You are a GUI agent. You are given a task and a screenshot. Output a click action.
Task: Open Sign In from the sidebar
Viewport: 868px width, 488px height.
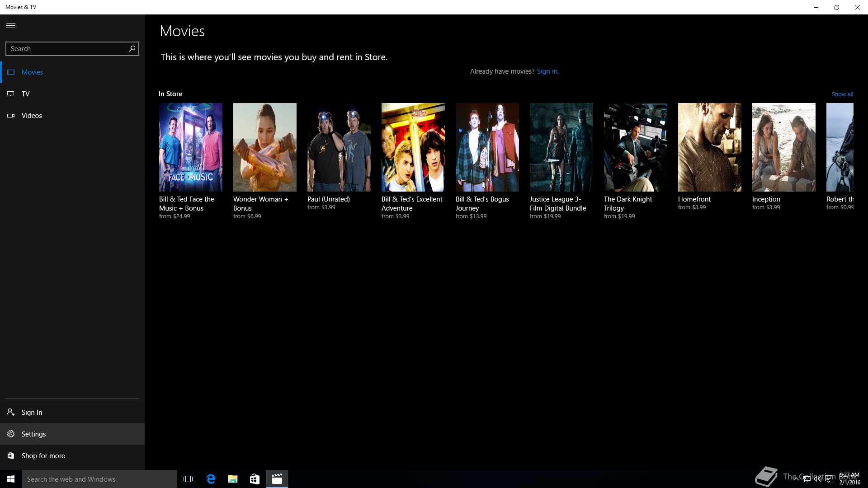72,412
